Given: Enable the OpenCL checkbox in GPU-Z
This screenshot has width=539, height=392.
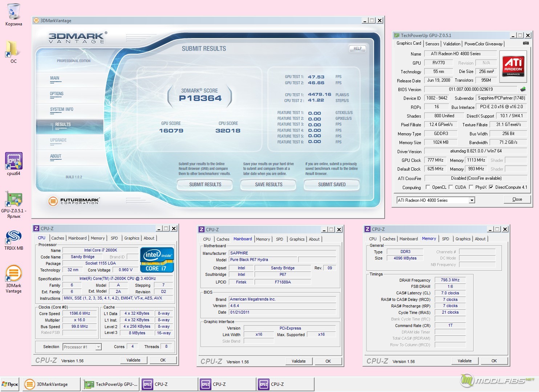Looking at the screenshot, I should click(429, 187).
